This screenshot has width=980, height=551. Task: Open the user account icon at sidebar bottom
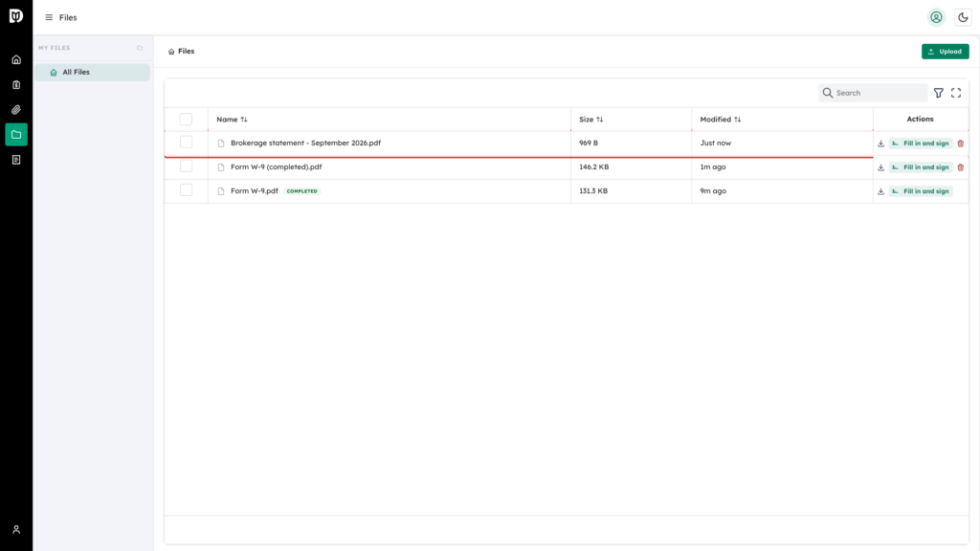click(x=16, y=530)
